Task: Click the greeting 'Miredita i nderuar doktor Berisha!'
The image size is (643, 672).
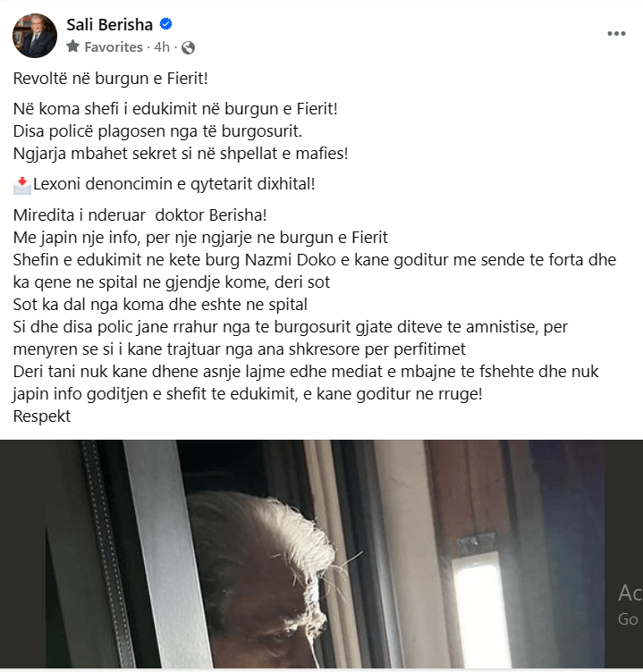Action: click(140, 215)
